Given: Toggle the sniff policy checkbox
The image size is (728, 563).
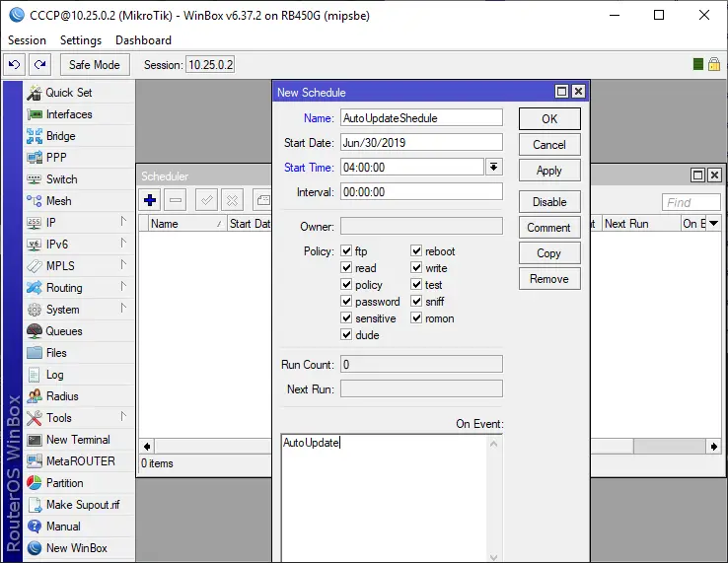Looking at the screenshot, I should pos(416,302).
